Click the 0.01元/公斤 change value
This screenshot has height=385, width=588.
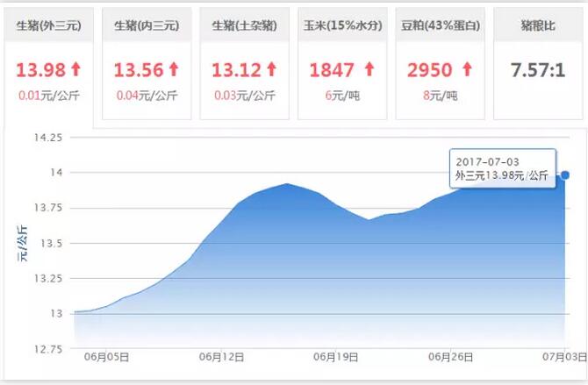pos(48,95)
